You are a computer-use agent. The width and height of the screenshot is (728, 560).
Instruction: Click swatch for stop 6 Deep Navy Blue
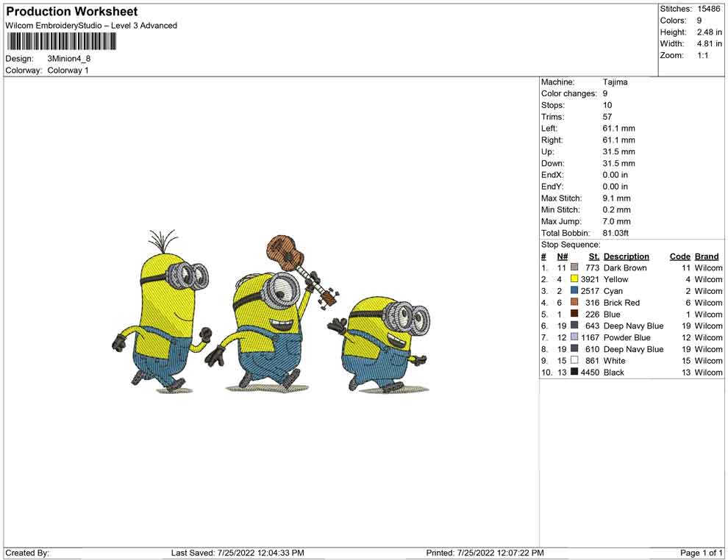(574, 326)
